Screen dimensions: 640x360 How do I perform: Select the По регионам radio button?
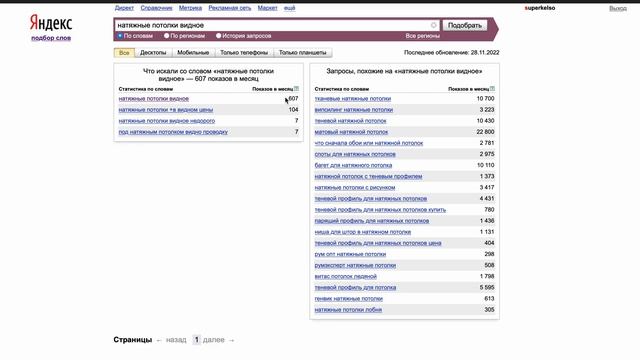[167, 36]
